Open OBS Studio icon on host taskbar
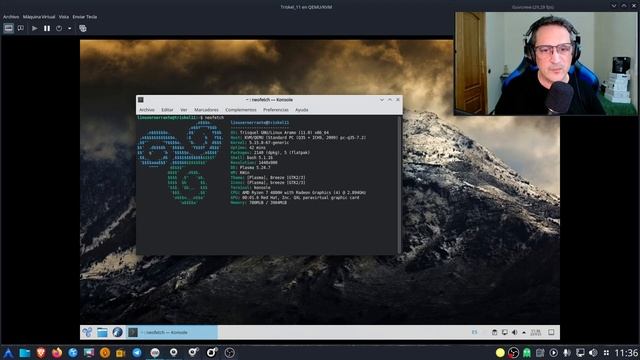This screenshot has width=640, height=360. pos(230,353)
